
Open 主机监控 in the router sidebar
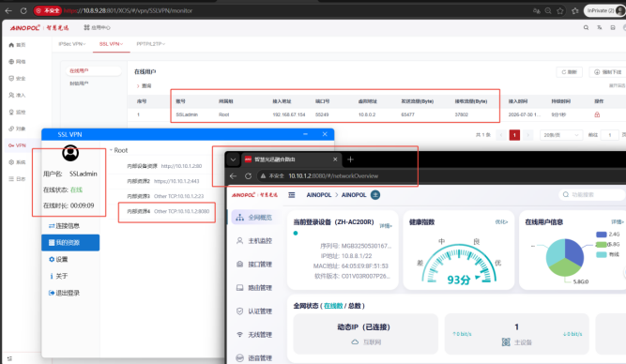click(x=254, y=241)
